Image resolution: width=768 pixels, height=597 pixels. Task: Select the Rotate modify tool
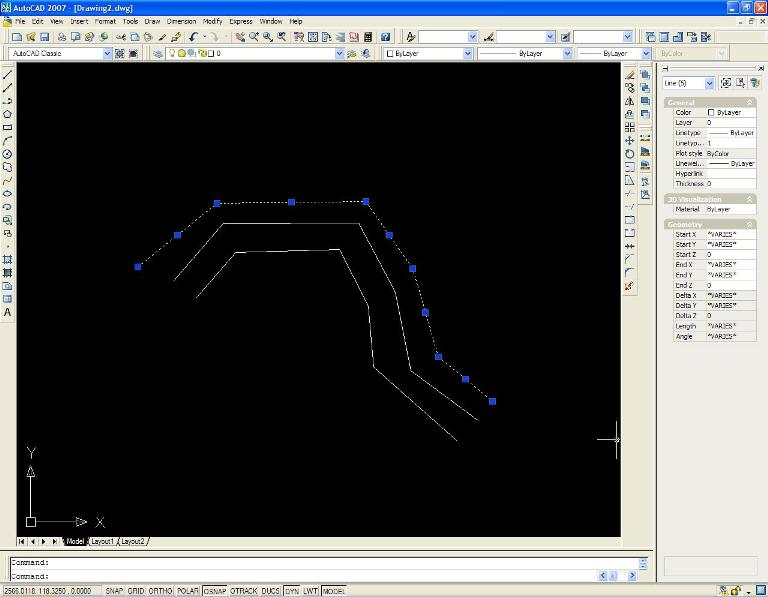630,154
